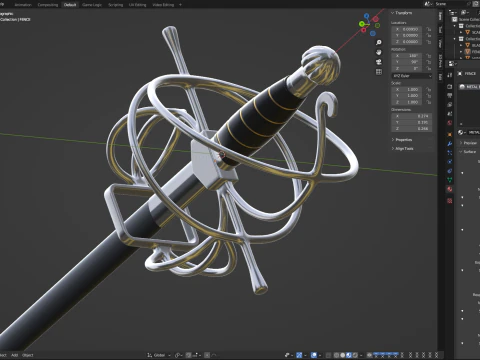Switch to the Animation workspace tab

click(23, 5)
